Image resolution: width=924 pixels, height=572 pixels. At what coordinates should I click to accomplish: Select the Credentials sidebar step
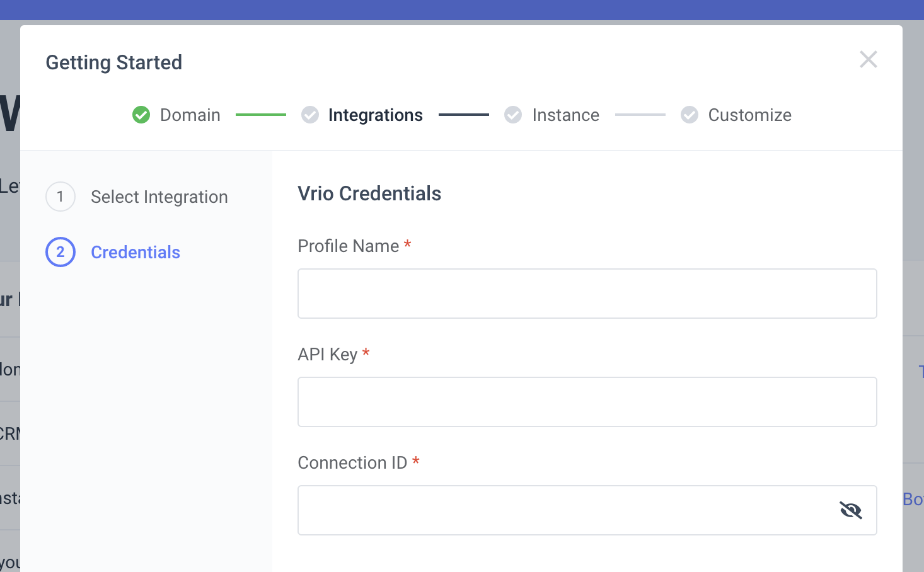[136, 252]
